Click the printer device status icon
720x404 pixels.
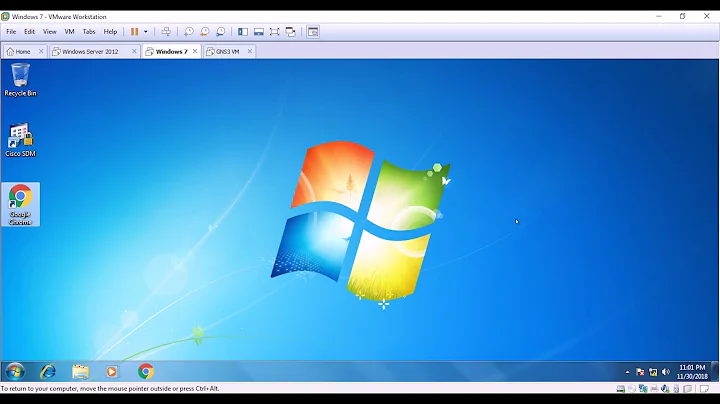(654, 389)
